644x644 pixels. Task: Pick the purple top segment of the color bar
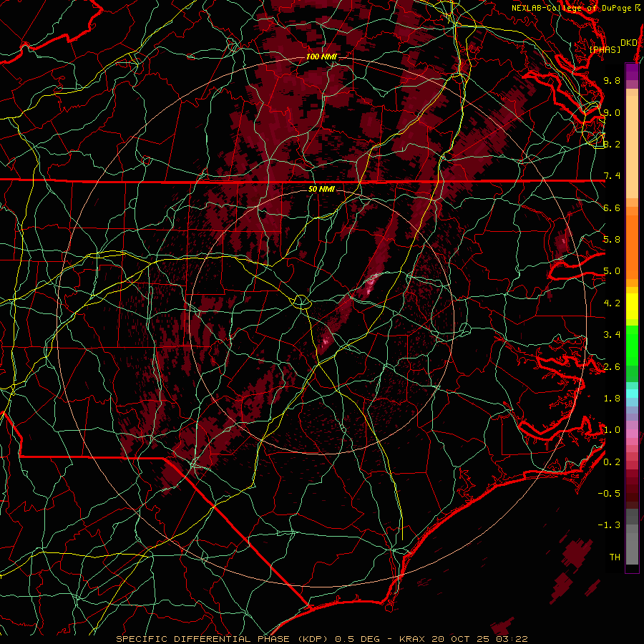pos(632,72)
